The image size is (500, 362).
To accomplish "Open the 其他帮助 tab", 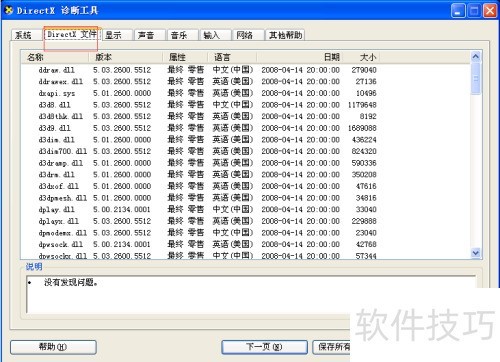I will pyautogui.click(x=285, y=35).
